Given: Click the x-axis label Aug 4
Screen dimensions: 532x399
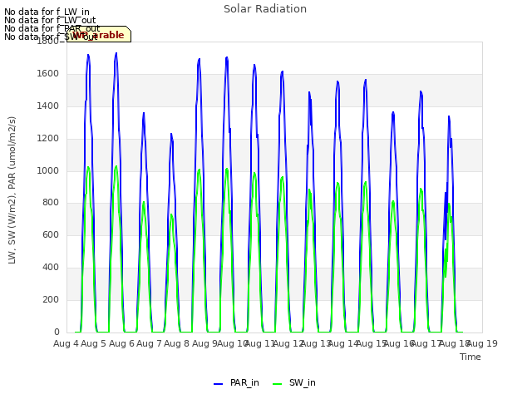Looking at the screenshot, I should 66,343.
